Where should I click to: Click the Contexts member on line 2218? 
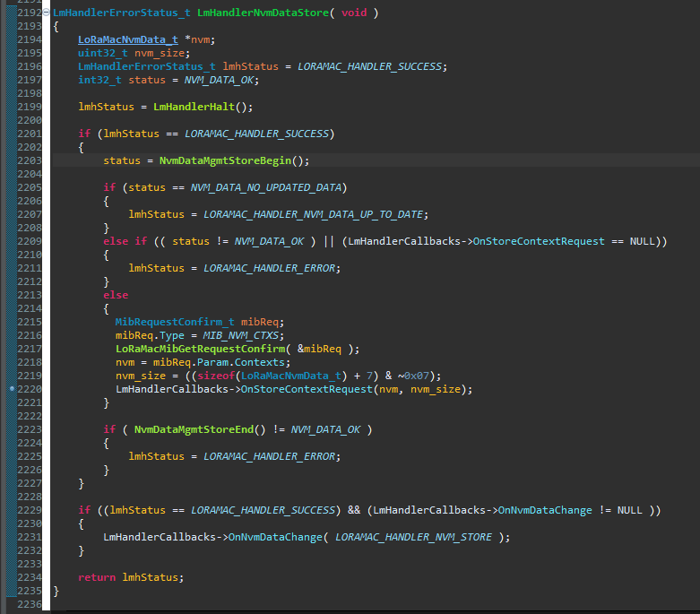(259, 362)
